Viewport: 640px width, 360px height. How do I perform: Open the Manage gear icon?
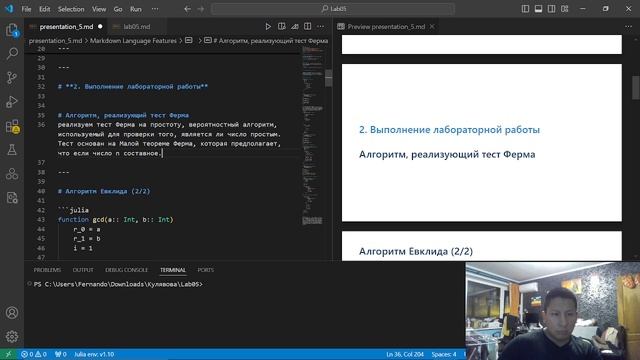tap(12, 336)
